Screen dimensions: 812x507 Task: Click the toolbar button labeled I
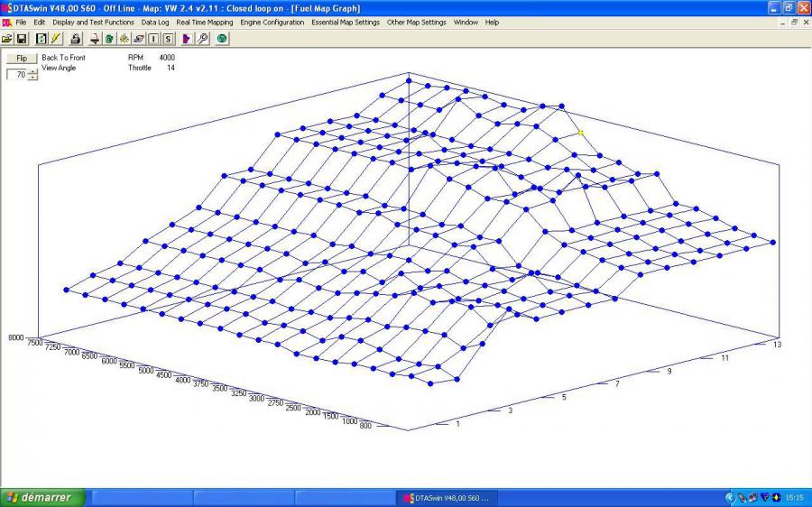pos(153,39)
